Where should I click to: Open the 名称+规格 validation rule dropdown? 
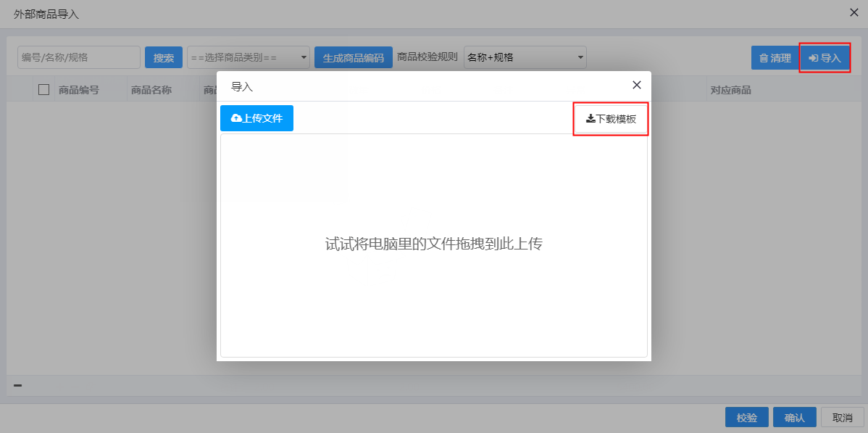(x=525, y=57)
